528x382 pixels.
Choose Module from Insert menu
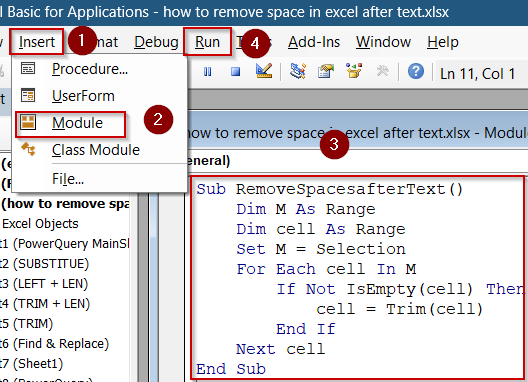tap(77, 123)
